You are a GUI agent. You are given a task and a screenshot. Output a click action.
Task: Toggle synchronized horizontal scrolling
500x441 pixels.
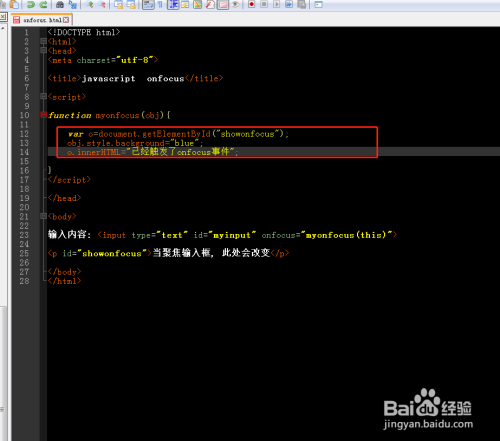coord(131,4)
